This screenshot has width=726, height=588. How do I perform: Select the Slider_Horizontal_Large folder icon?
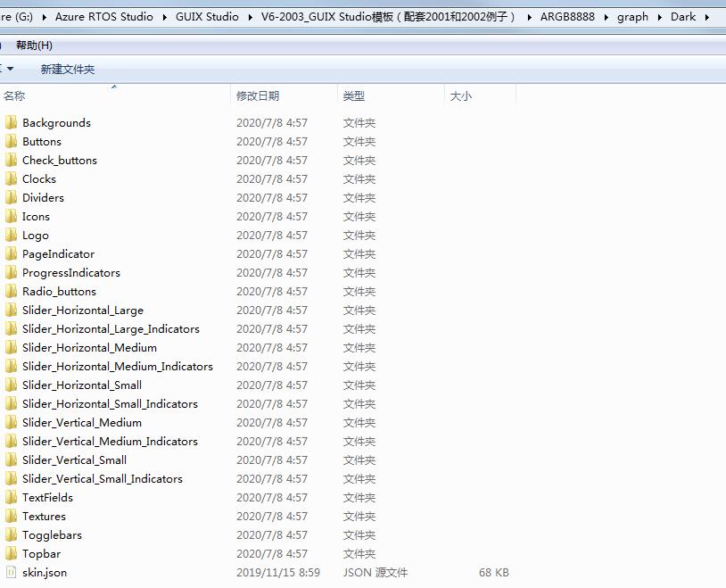(x=11, y=310)
